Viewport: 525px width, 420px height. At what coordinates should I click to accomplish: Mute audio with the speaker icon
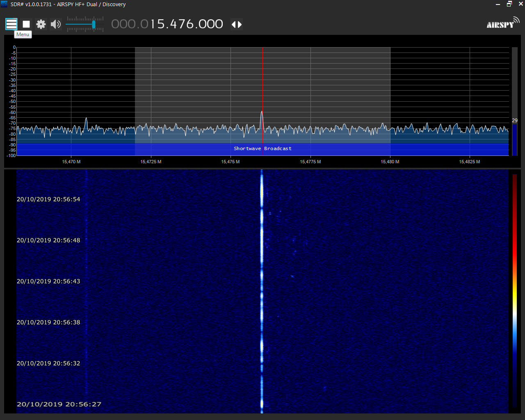[x=56, y=24]
